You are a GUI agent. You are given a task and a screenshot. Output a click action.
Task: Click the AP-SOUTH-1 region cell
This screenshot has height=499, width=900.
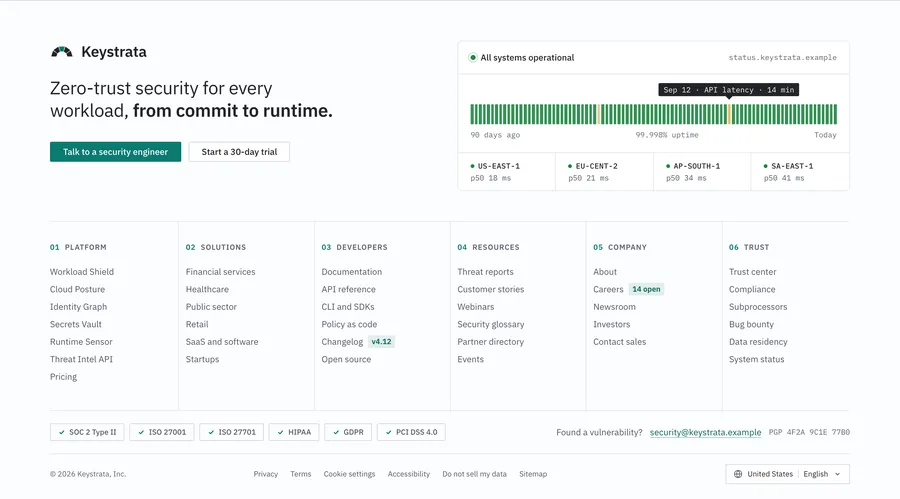[702, 172]
